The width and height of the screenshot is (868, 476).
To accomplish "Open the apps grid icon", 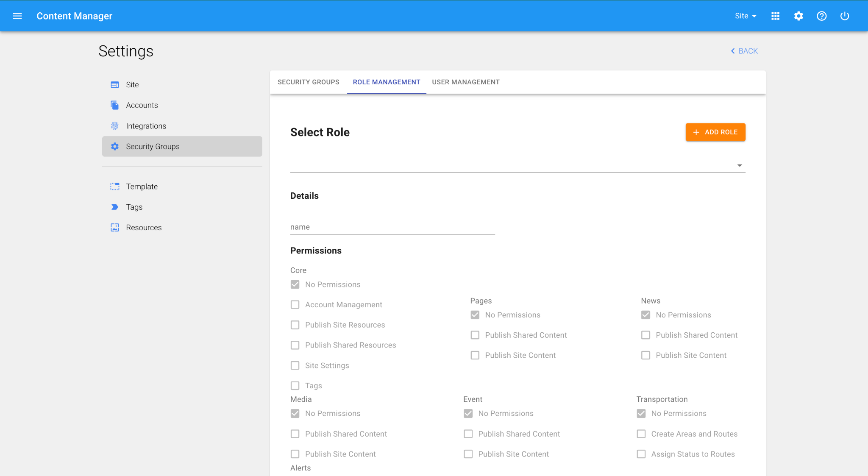I will [x=775, y=16].
